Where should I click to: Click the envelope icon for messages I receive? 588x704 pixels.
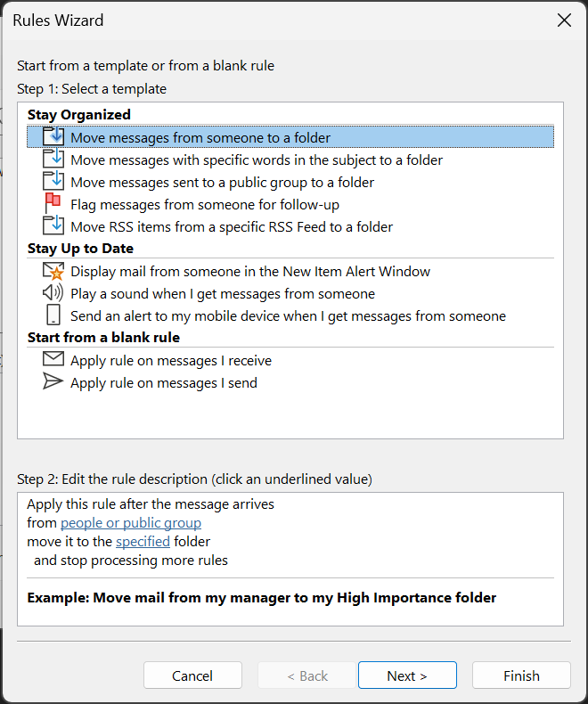pyautogui.click(x=53, y=360)
